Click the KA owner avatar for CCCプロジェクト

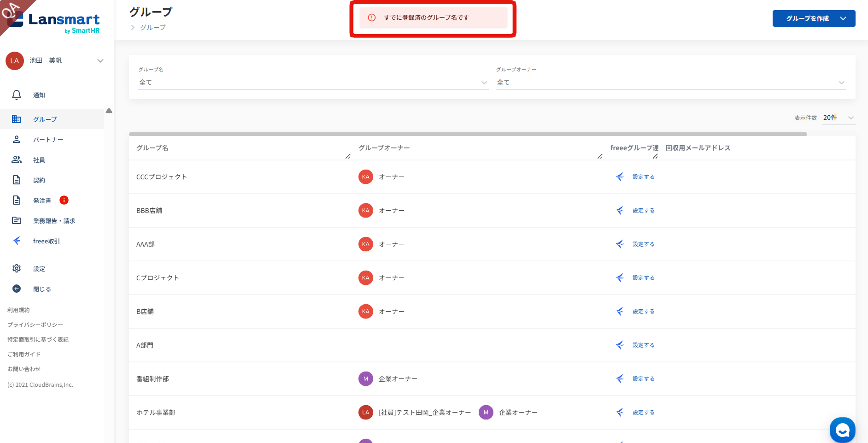click(x=365, y=177)
